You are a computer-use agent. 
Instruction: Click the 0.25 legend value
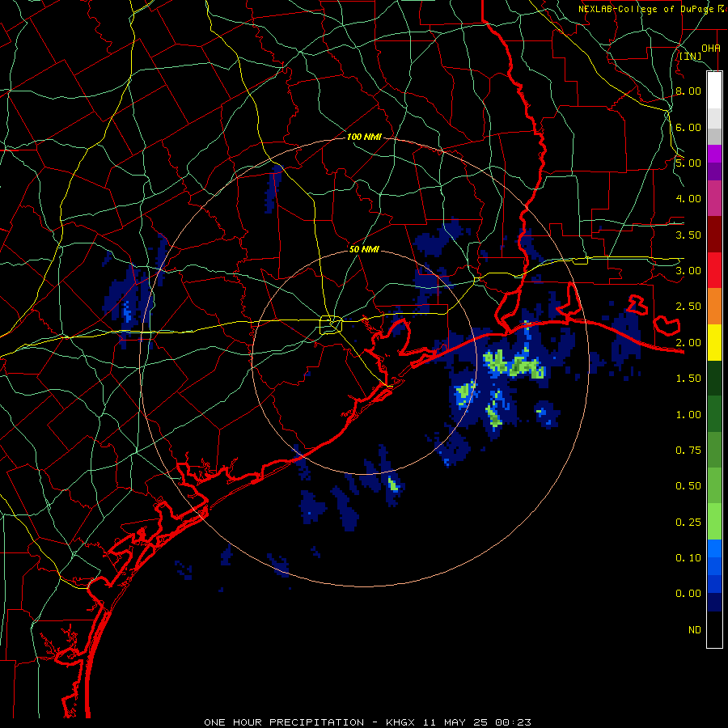coord(688,523)
